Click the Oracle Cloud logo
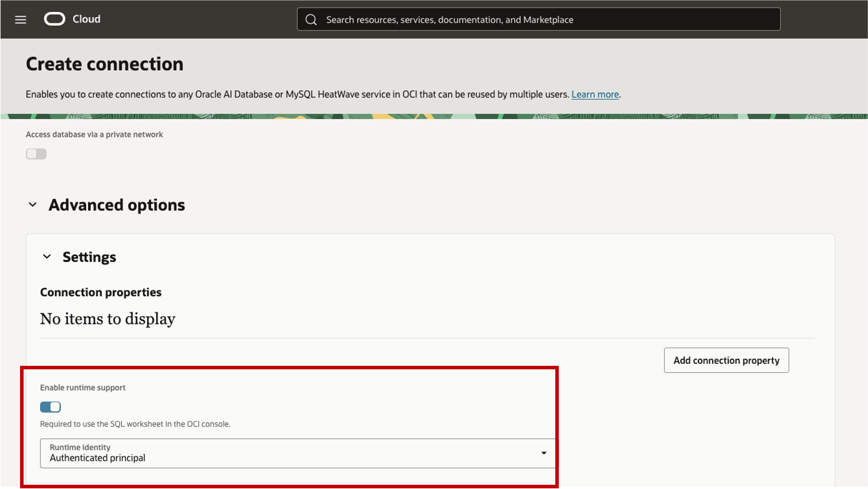The height and width of the screenshot is (489, 868). (x=55, y=19)
